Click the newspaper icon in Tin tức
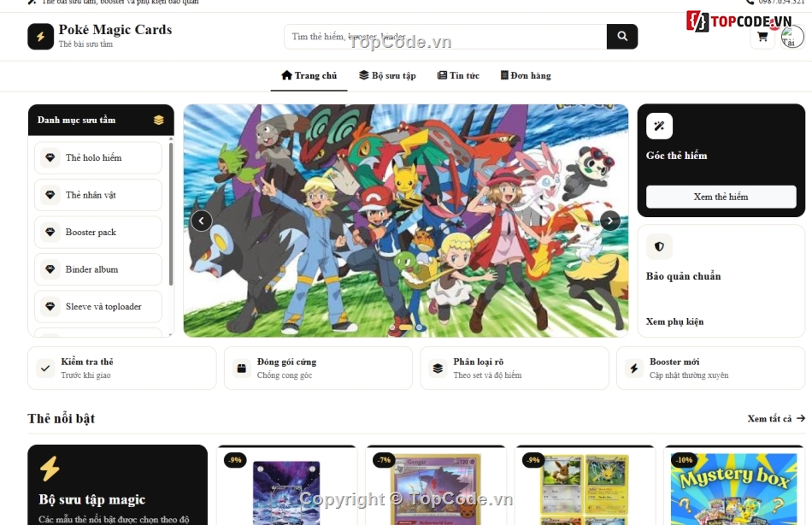812x525 pixels. [x=442, y=75]
